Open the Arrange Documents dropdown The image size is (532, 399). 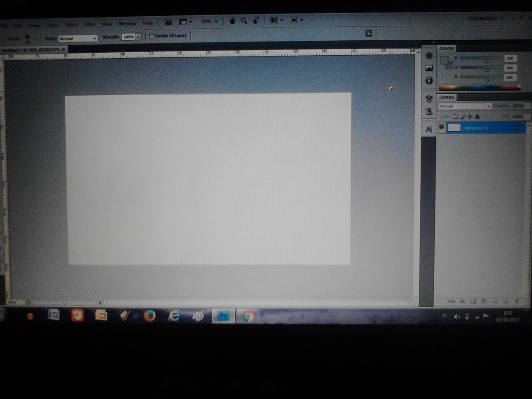pyautogui.click(x=276, y=20)
